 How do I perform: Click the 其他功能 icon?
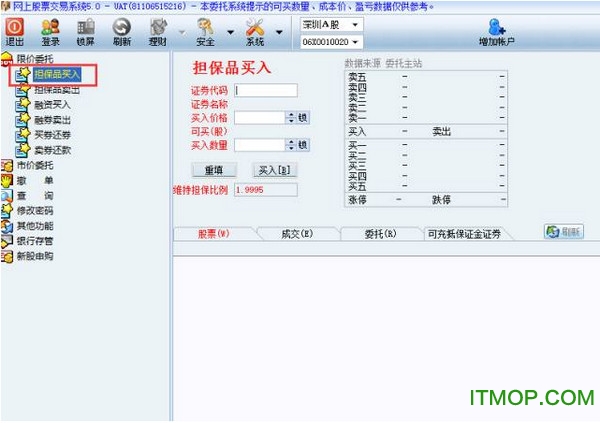pyautogui.click(x=7, y=226)
